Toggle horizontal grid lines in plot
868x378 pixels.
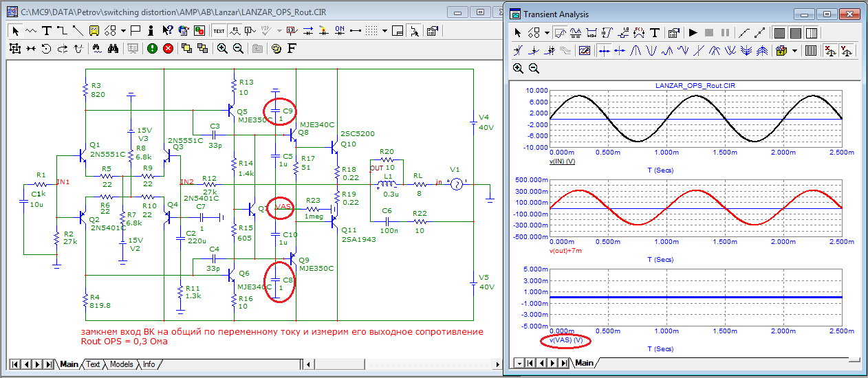pos(795,32)
